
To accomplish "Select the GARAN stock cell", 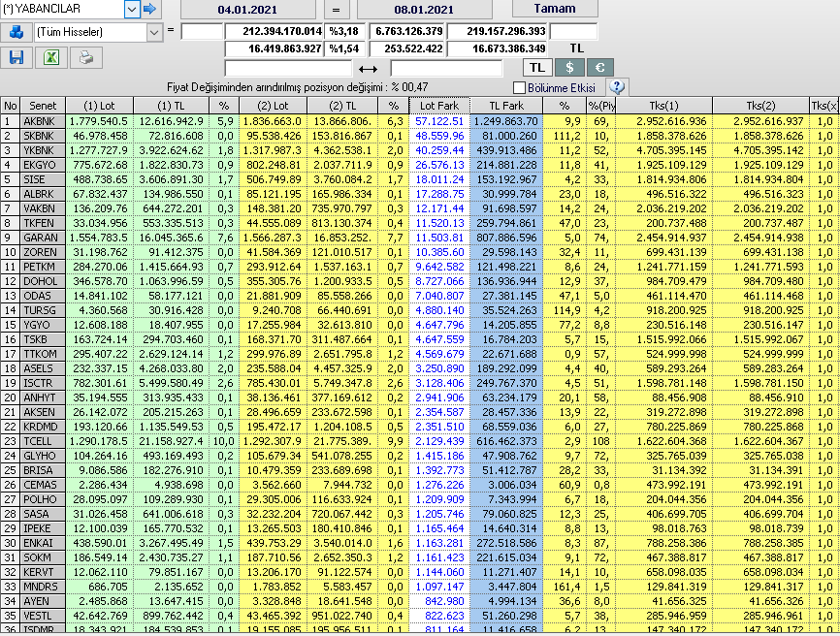I will pos(43,238).
